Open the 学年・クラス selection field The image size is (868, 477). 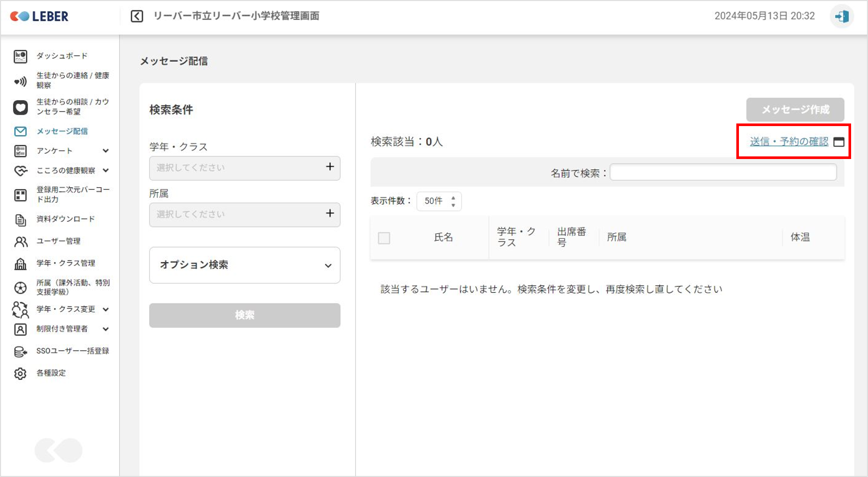coord(244,168)
